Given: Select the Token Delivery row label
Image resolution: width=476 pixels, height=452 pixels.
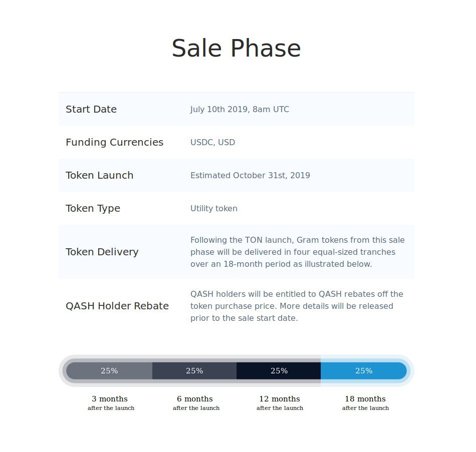Looking at the screenshot, I should point(102,252).
